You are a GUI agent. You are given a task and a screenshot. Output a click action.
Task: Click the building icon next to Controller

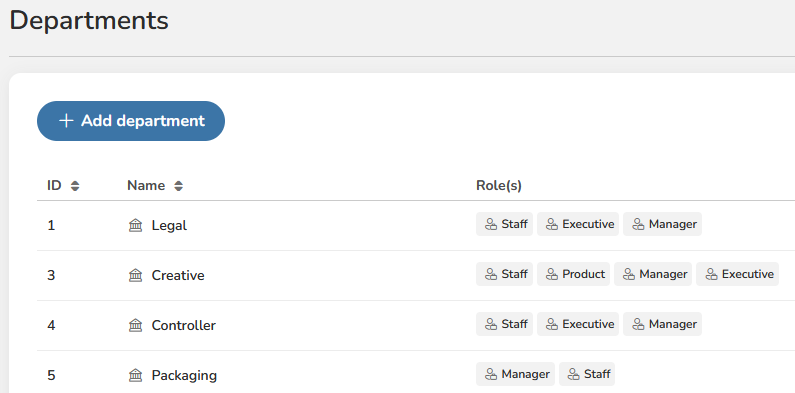[x=135, y=326]
